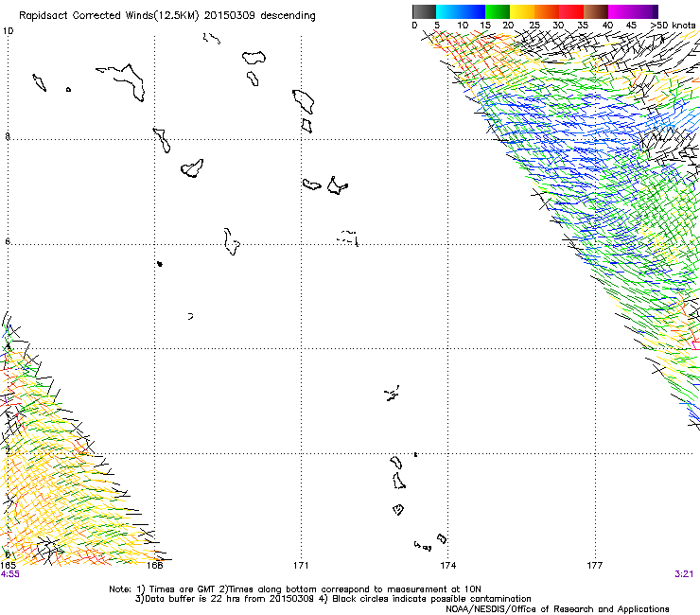The width and height of the screenshot is (700, 615).
Task: Click the '171' longitude axis label
Action: pos(301,566)
